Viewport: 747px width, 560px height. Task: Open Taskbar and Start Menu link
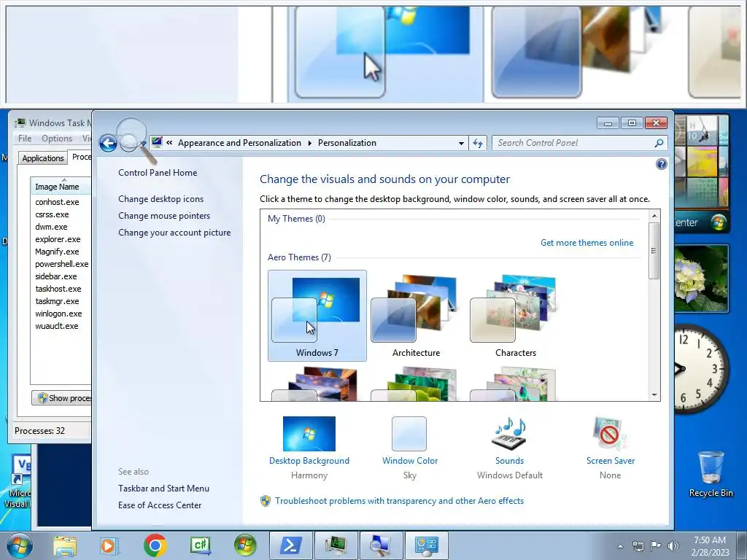[164, 489]
